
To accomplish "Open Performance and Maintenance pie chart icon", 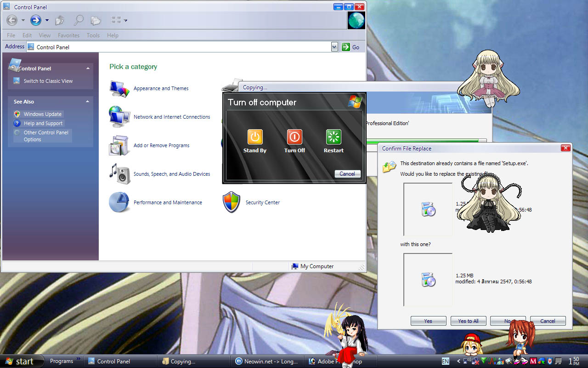I will [x=119, y=202].
